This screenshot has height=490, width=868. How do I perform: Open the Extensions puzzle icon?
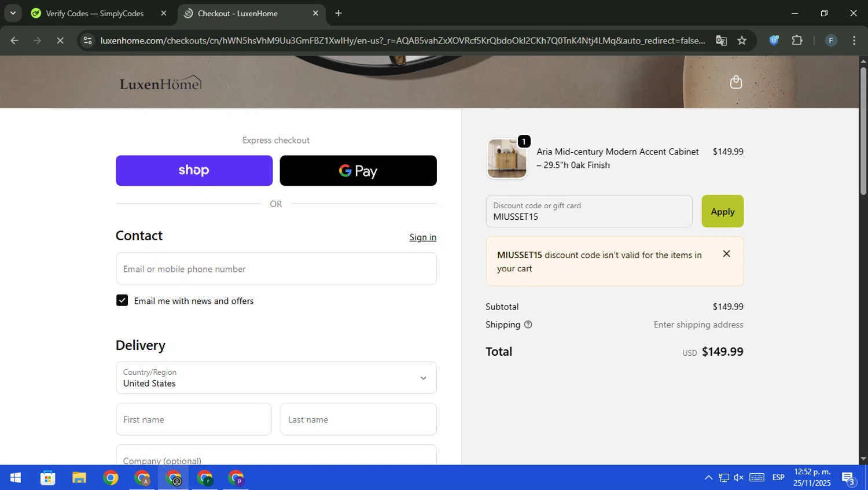(x=797, y=40)
